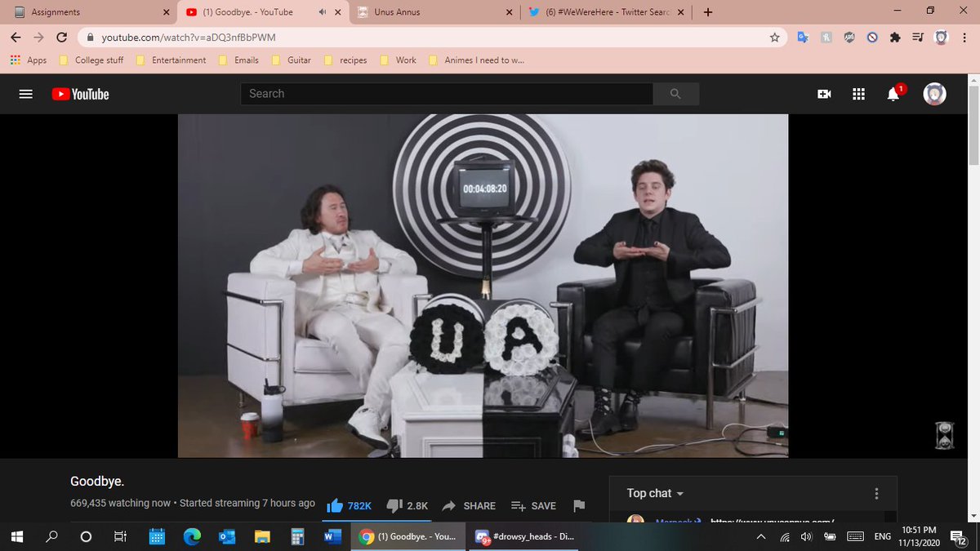
Task: Dislike the video with the thumbs down
Action: pos(394,505)
